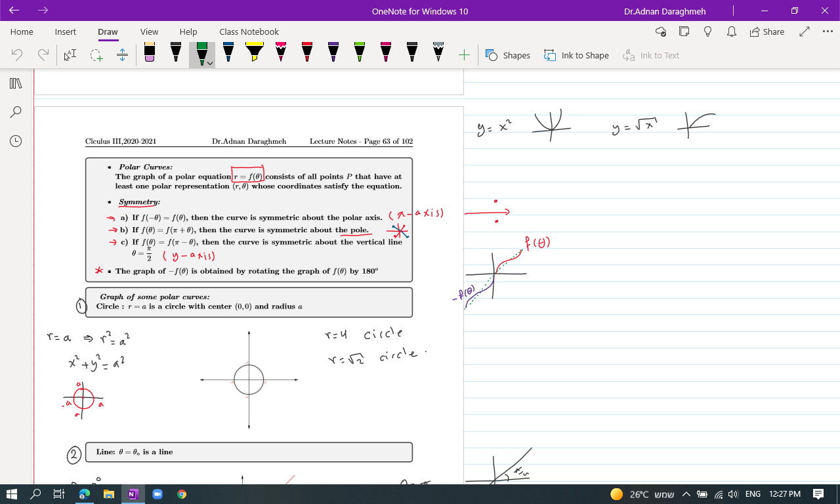The image size is (840, 504).
Task: Click the Ink to Shape button
Action: click(576, 55)
